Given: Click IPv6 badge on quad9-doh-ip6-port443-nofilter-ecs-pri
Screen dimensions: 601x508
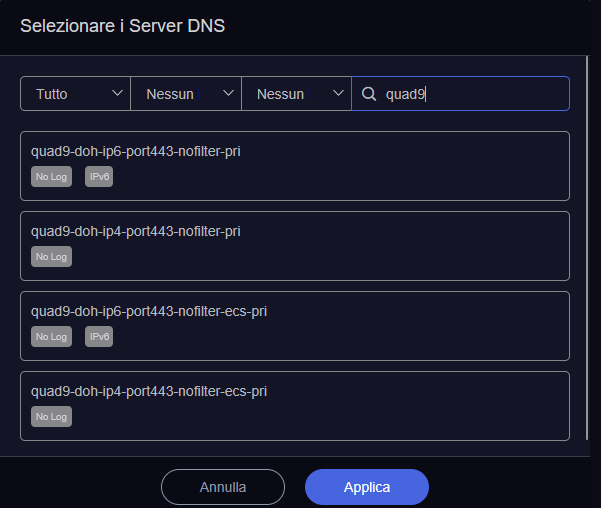Looking at the screenshot, I should (x=99, y=337).
